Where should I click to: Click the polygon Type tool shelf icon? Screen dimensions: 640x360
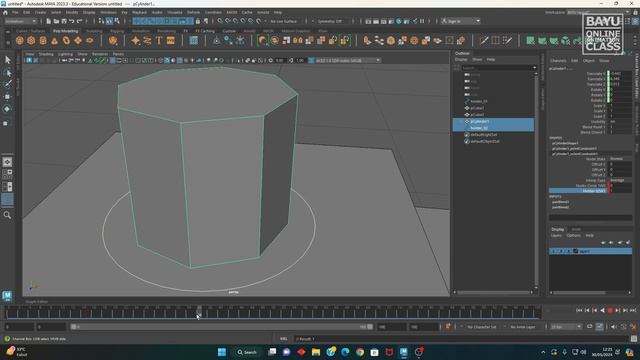click(x=159, y=40)
